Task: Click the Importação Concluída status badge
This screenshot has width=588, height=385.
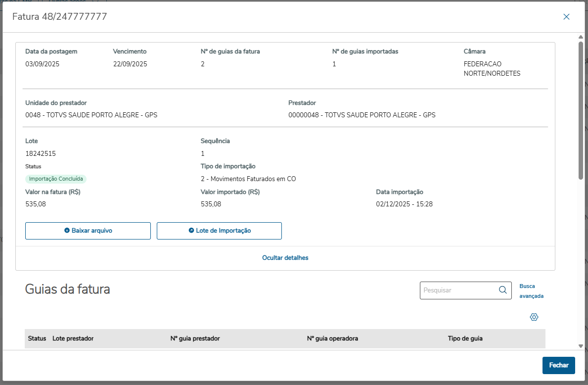Action: click(x=56, y=179)
